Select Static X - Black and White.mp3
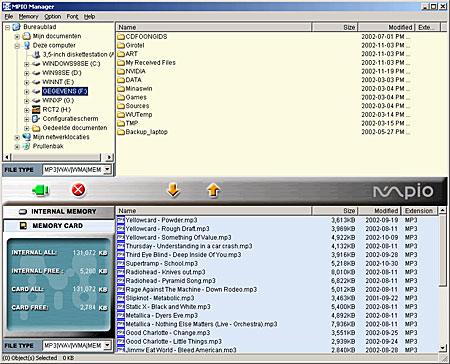 pyautogui.click(x=168, y=307)
